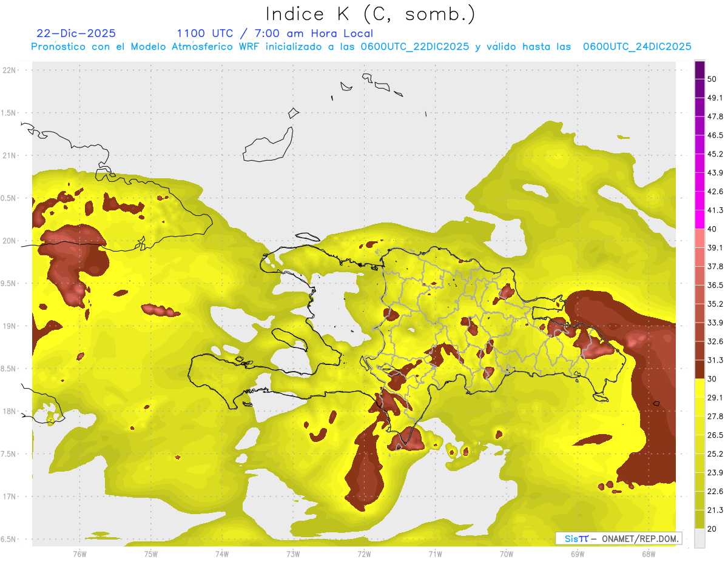The width and height of the screenshot is (728, 562).
Task: Click the 72W longitude axis label
Action: point(364,554)
